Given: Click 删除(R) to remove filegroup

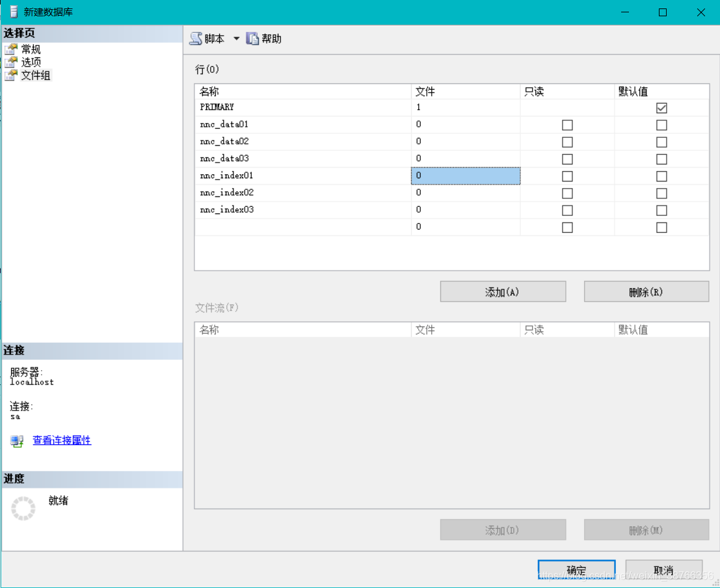Looking at the screenshot, I should coord(646,292).
